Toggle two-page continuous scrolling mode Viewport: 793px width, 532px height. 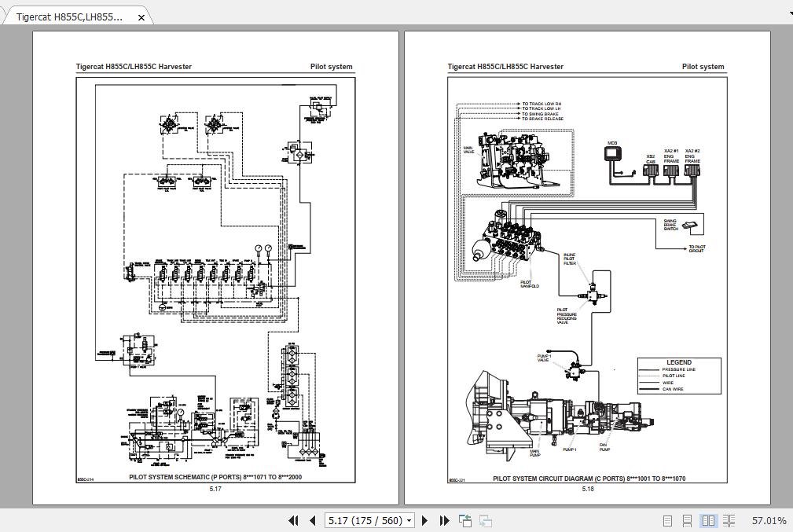[729, 520]
